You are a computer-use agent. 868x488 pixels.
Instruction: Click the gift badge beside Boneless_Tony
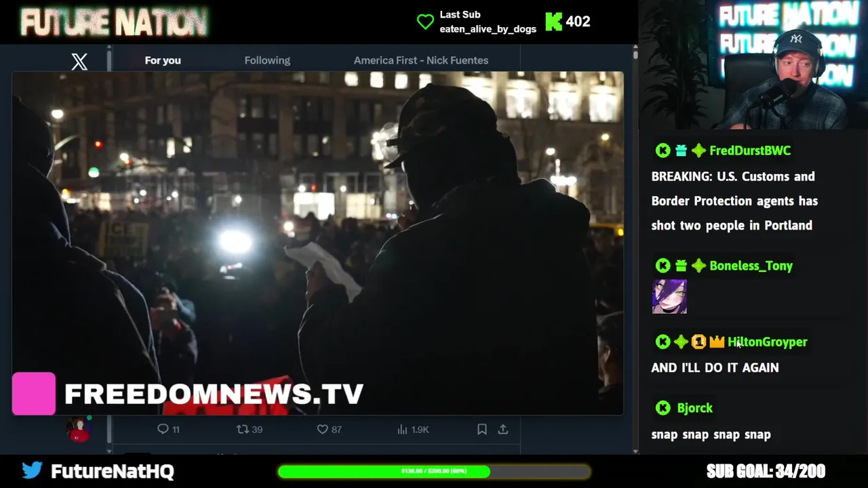tap(681, 266)
